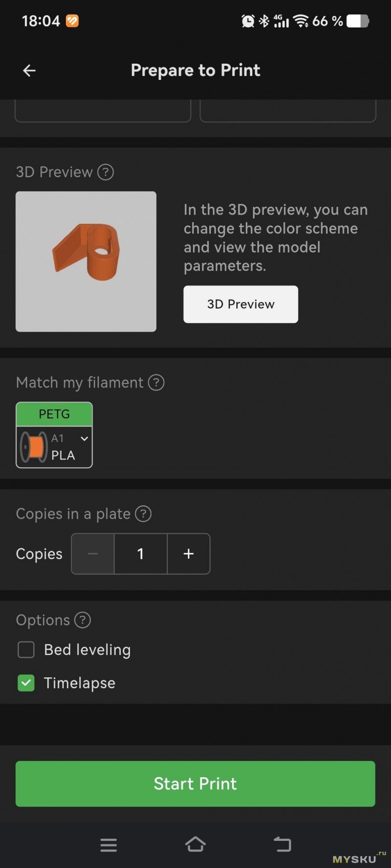Increase copies with the plus button
Image resolution: width=391 pixels, height=868 pixels.
click(x=189, y=554)
